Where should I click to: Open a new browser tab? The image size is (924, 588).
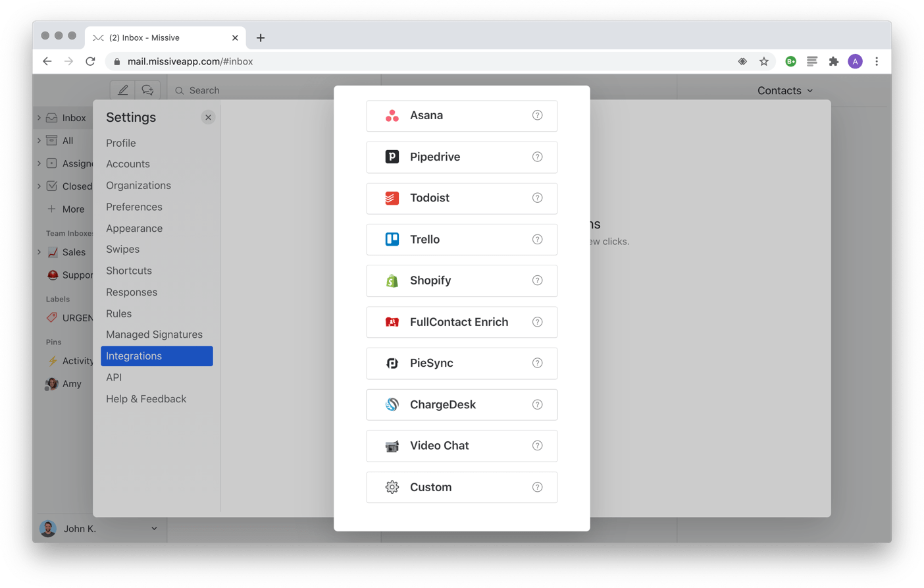(x=261, y=38)
